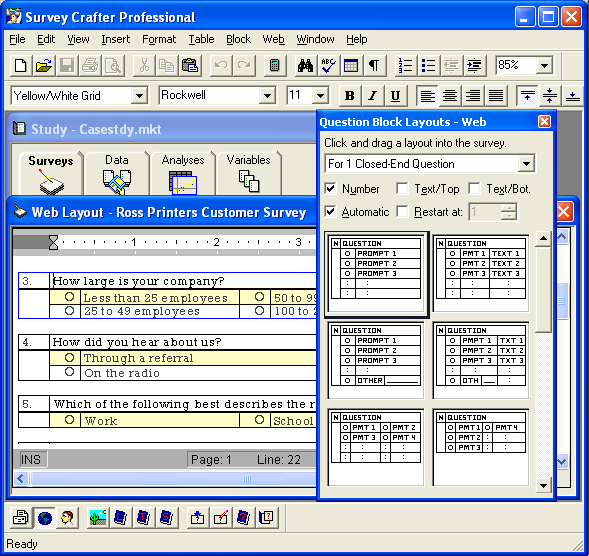Open the Insert menu
This screenshot has width=589, height=556.
point(115,39)
